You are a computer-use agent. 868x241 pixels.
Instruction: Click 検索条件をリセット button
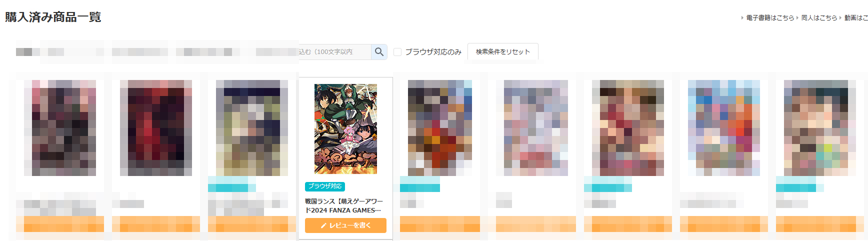tap(503, 51)
